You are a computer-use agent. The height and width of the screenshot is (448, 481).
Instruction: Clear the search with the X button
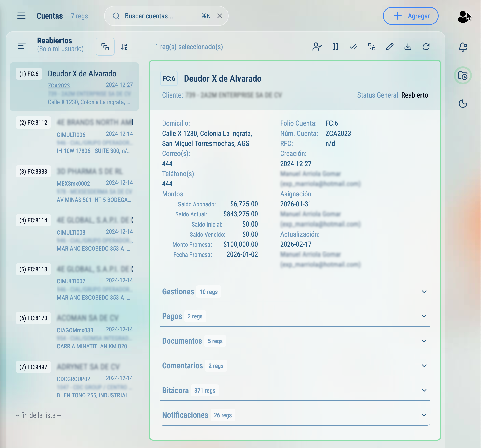click(220, 16)
